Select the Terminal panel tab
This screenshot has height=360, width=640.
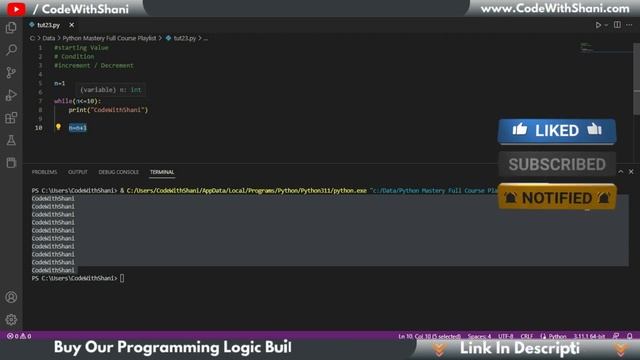tap(162, 172)
